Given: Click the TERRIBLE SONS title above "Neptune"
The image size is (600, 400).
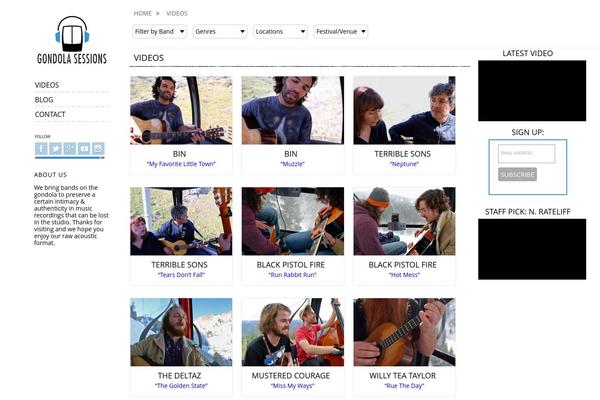Looking at the screenshot, I should click(x=403, y=154).
